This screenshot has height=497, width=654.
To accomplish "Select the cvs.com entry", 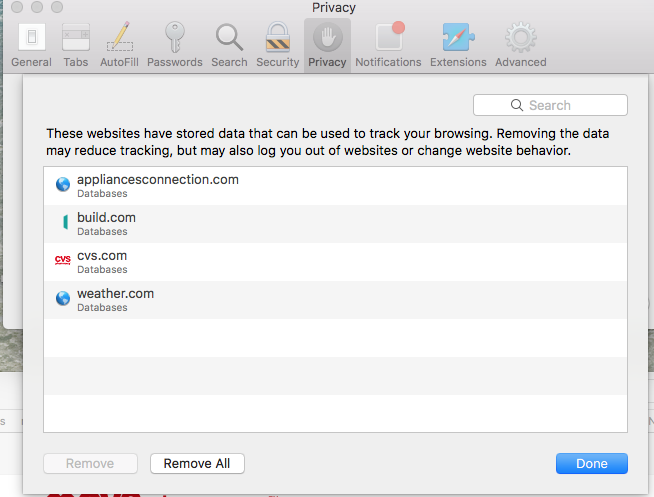I will (335, 262).
